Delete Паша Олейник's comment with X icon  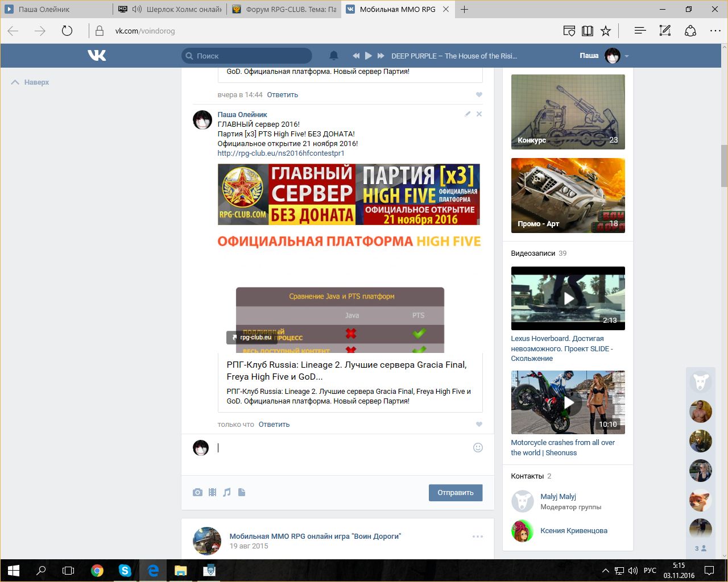tap(479, 114)
